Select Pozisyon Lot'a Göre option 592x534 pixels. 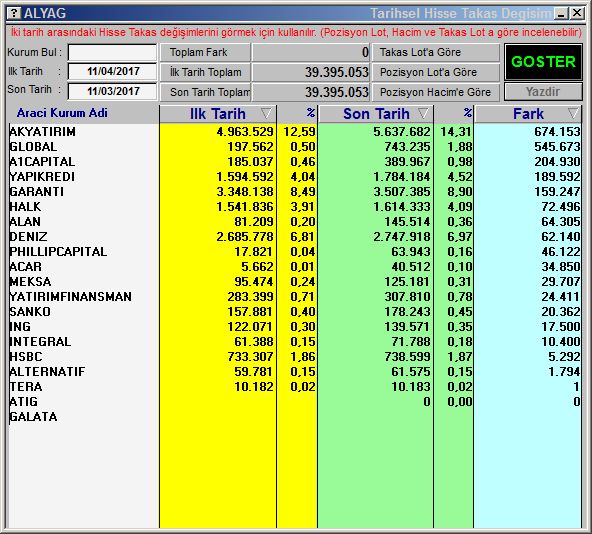[x=436, y=72]
